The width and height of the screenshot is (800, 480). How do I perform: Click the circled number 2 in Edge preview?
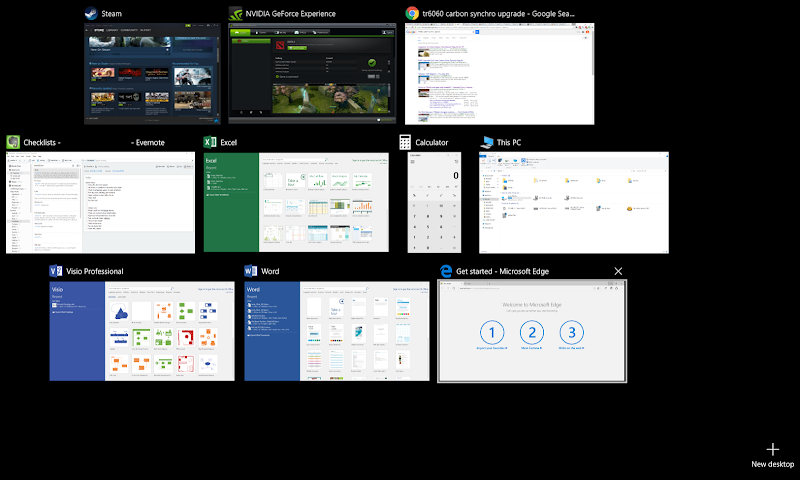coord(532,333)
